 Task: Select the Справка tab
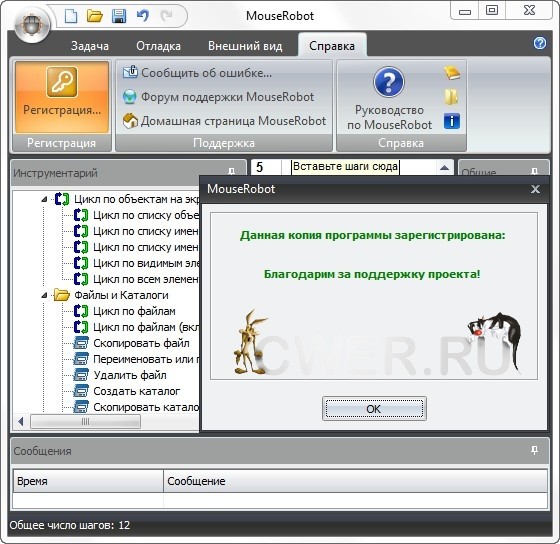[332, 46]
